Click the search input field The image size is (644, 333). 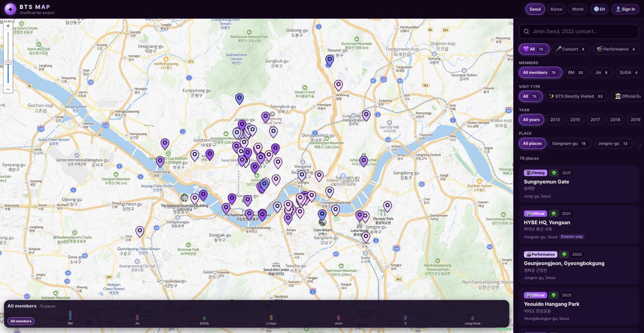(579, 31)
